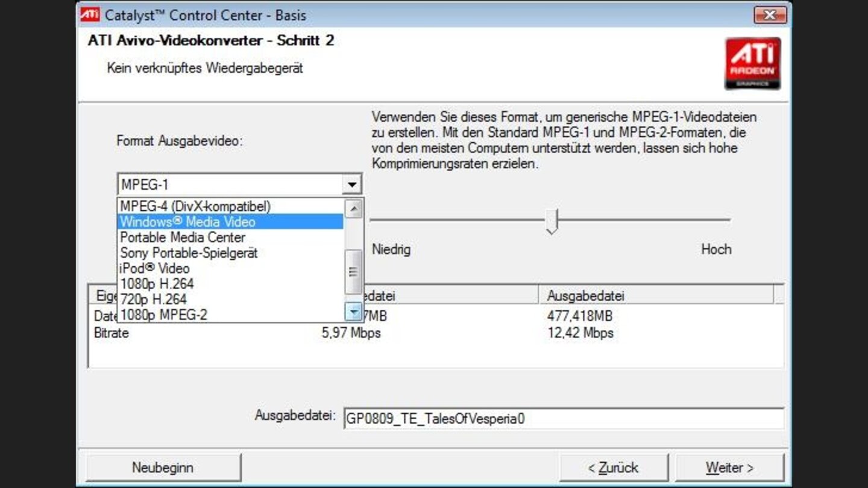Close the Catalyst Control Center window
The image size is (868, 488).
click(x=770, y=14)
